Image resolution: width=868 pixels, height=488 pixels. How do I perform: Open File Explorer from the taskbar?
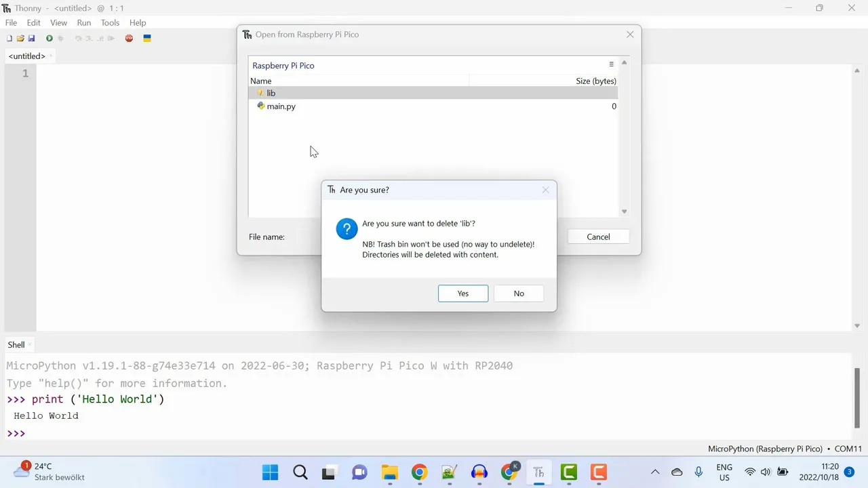point(389,472)
